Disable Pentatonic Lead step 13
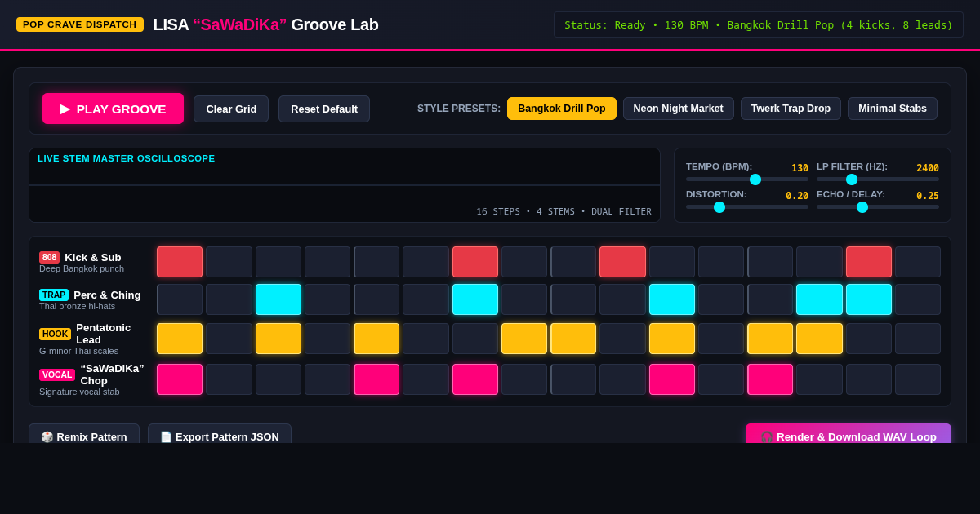This screenshot has height=514, width=980. [770, 339]
